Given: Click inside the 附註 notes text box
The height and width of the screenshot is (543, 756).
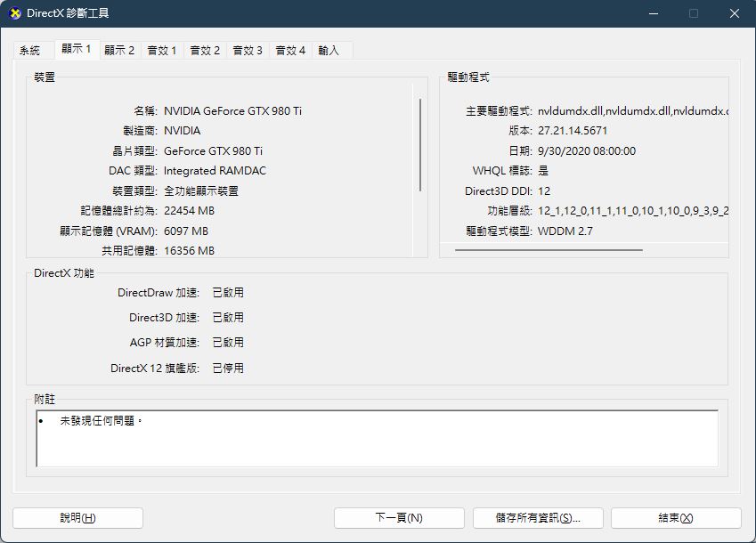Looking at the screenshot, I should [x=377, y=439].
